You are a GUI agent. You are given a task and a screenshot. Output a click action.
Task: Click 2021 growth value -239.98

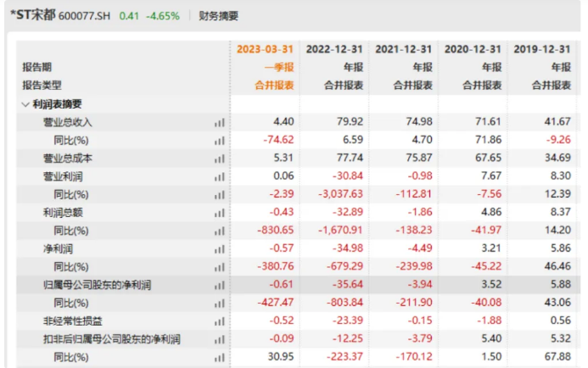tap(414, 266)
